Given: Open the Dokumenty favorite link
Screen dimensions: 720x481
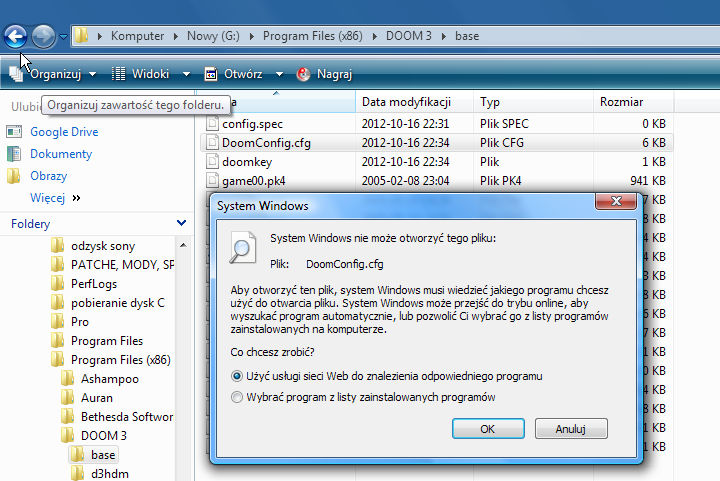Looking at the screenshot, I should point(61,154).
